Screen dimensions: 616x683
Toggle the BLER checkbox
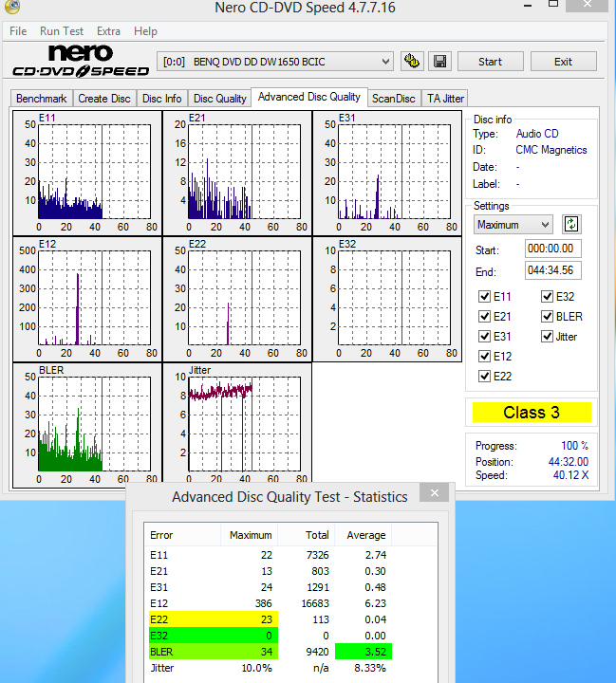coord(547,317)
